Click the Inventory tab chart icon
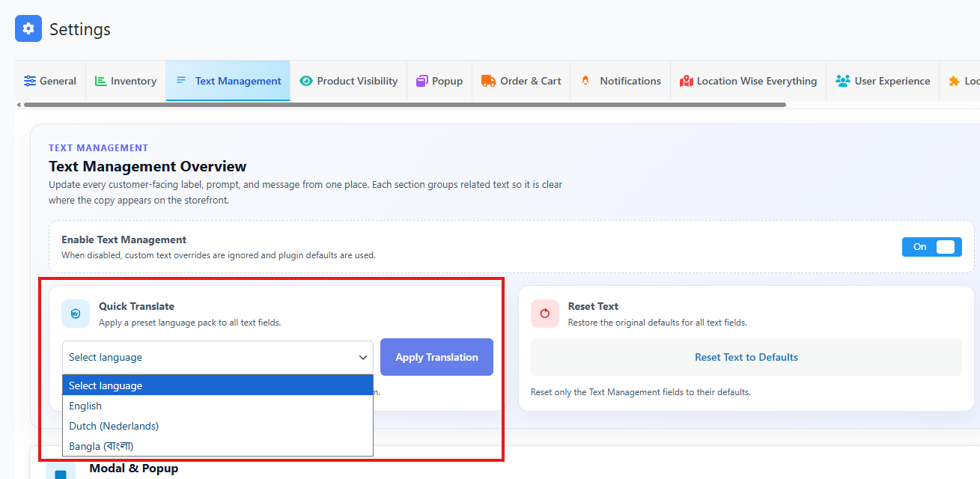The width and height of the screenshot is (980, 479). click(101, 81)
